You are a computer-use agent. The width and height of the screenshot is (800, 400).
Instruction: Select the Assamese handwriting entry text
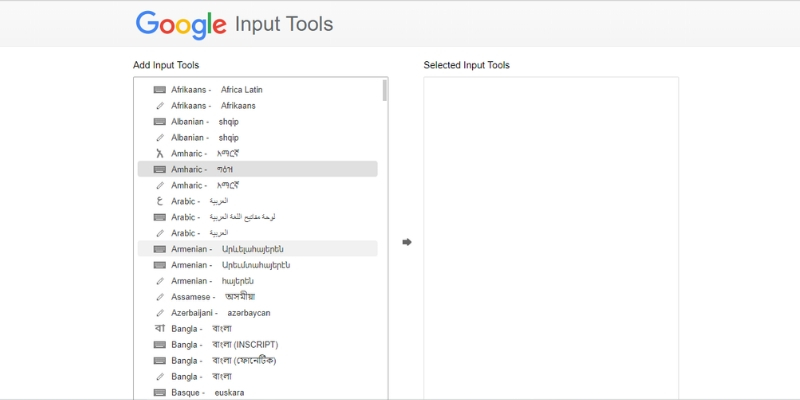click(x=213, y=297)
